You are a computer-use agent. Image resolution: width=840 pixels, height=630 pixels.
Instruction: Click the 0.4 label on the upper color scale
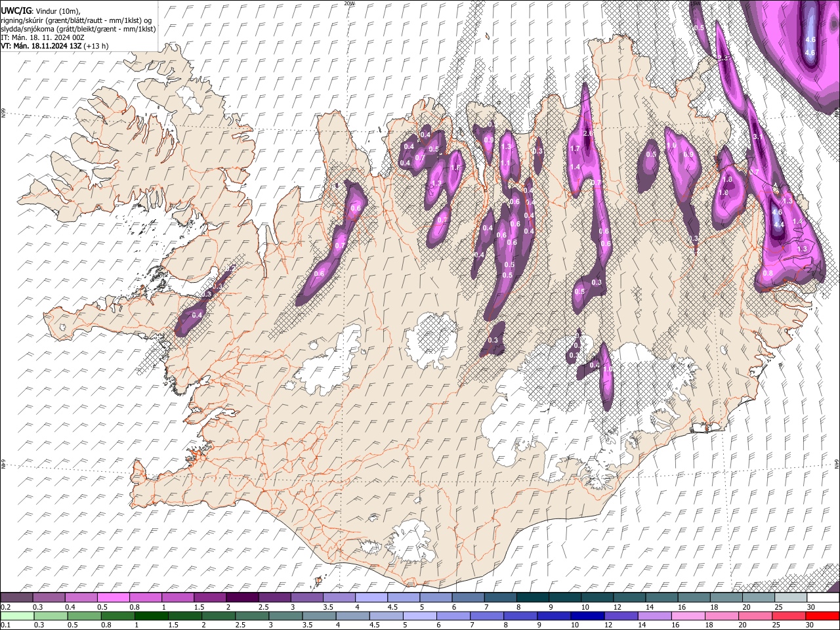[70, 607]
